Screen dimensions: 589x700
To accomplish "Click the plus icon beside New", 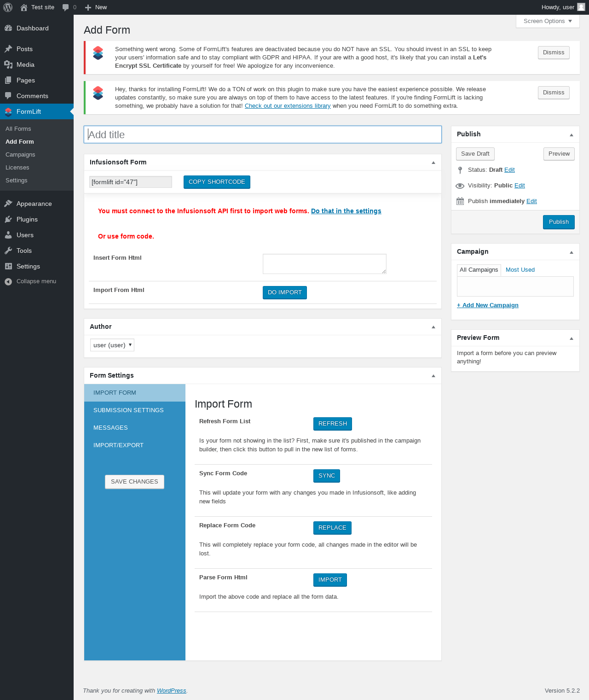I will point(88,7).
